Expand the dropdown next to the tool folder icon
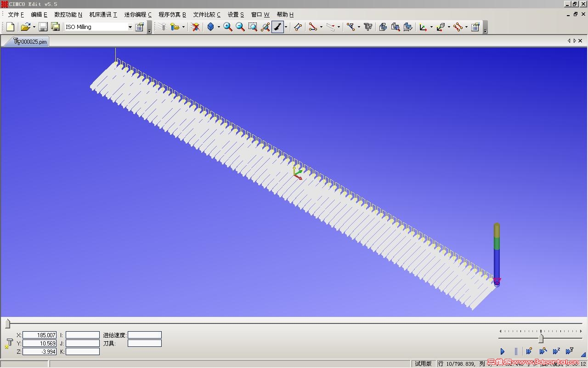 click(183, 27)
